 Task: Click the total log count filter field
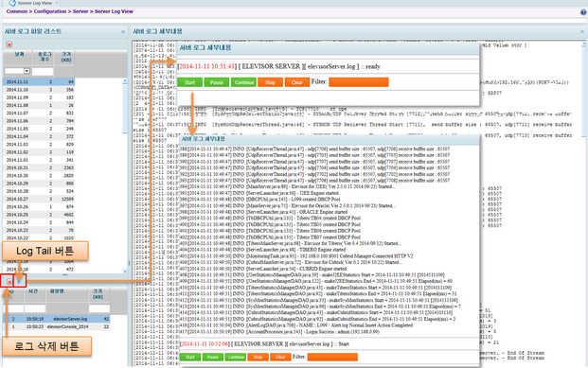coord(43,71)
